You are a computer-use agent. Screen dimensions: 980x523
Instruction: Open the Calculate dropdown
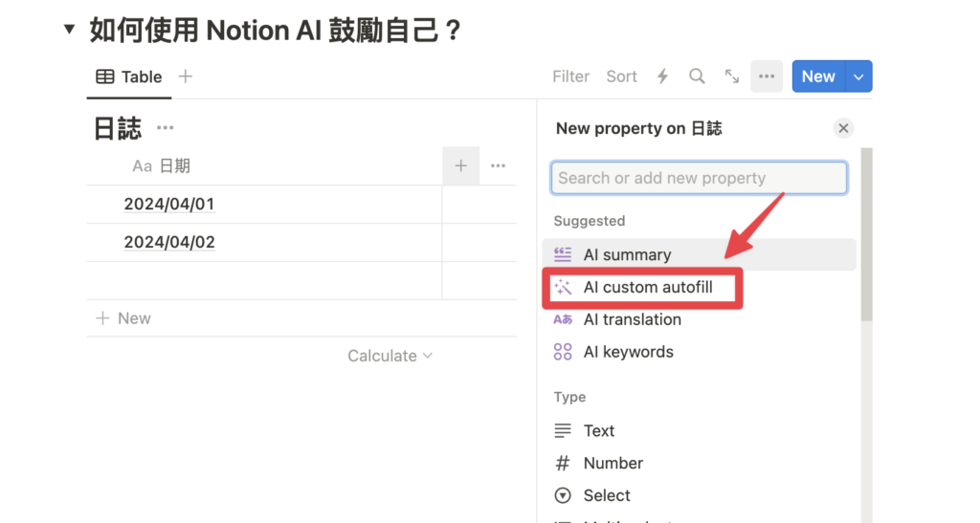pyautogui.click(x=390, y=356)
